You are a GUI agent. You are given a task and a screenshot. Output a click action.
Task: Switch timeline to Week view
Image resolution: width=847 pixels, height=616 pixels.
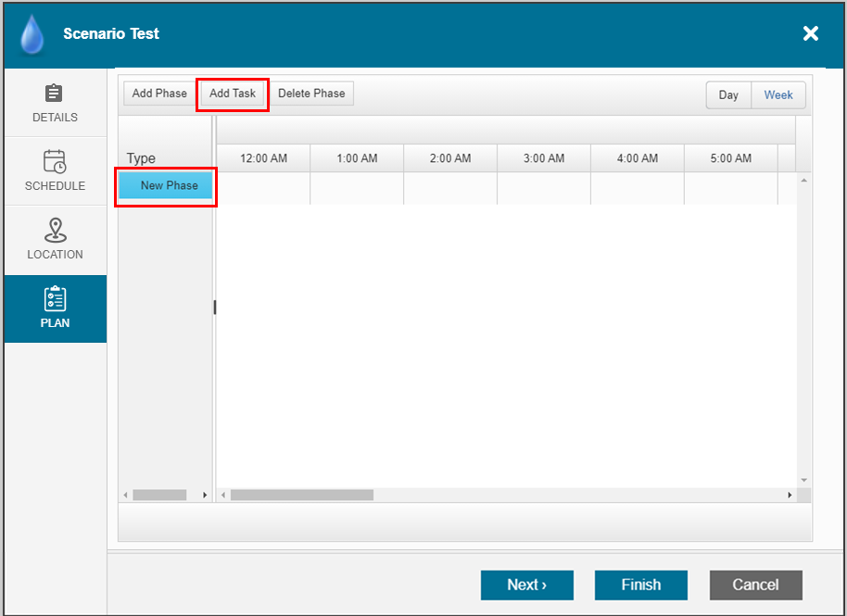click(x=777, y=94)
